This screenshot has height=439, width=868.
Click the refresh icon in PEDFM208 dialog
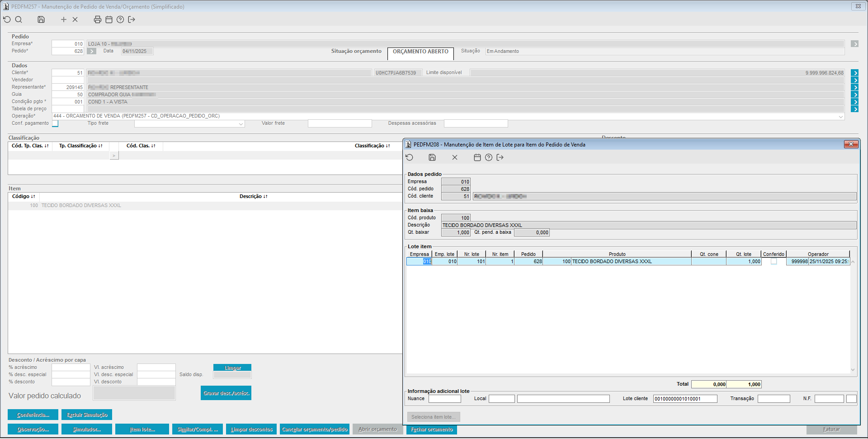pyautogui.click(x=410, y=157)
